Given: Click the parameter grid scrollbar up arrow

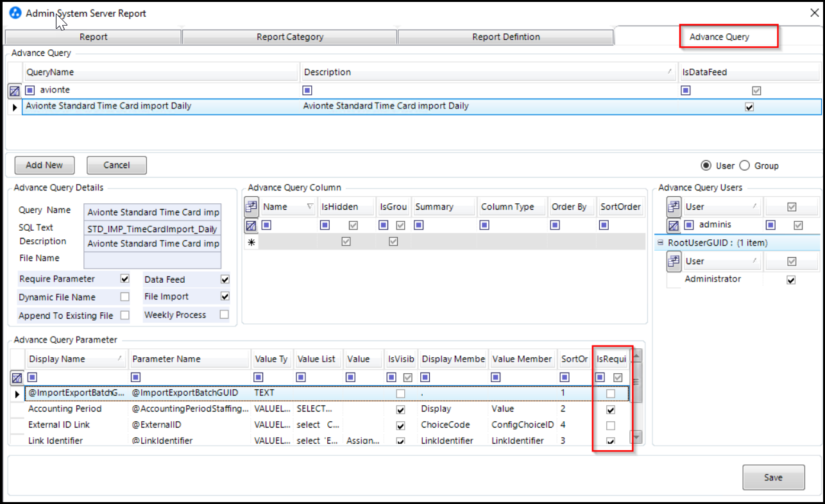Looking at the screenshot, I should (636, 355).
